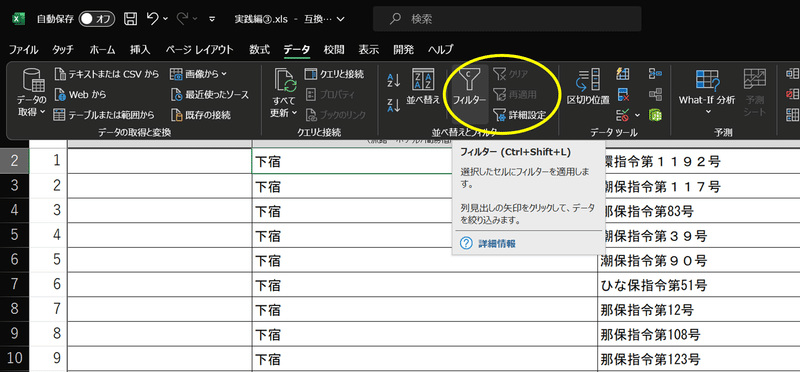Switch to the ホーム tab
The height and width of the screenshot is (372, 800).
click(102, 50)
